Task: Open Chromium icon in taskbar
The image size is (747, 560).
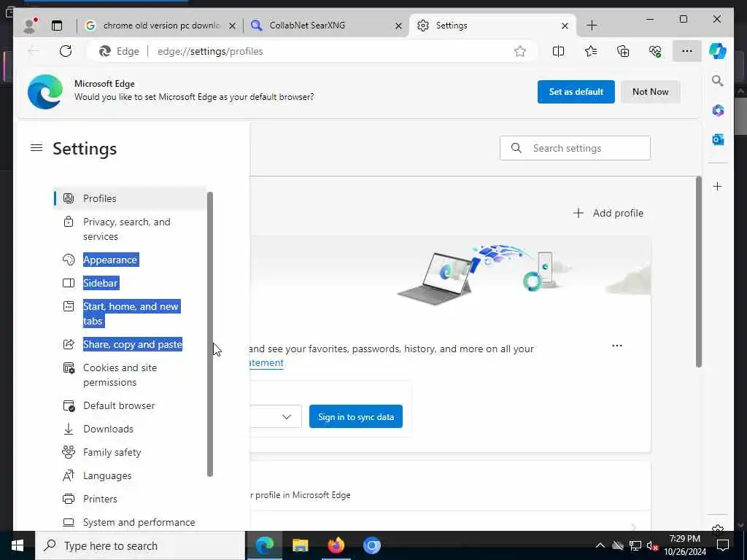Action: (x=371, y=545)
